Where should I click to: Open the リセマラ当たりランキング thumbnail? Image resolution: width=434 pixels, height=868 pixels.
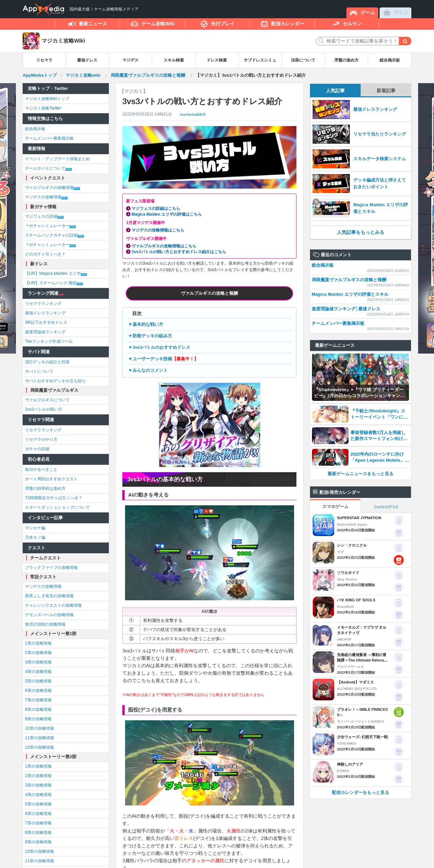331,134
